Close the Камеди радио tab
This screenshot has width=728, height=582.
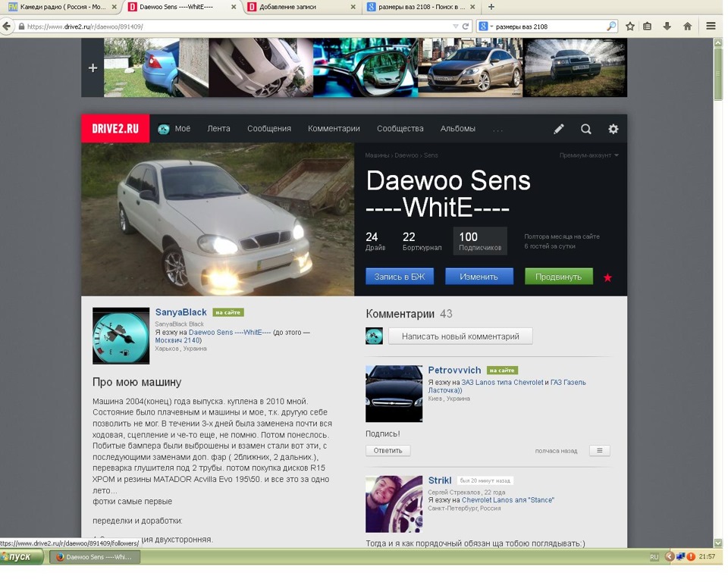(x=115, y=7)
